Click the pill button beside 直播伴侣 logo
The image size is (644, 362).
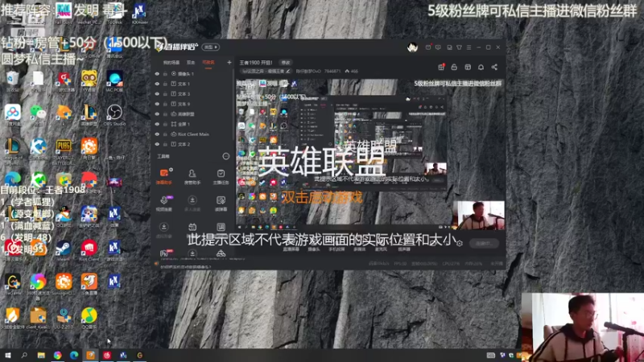[x=210, y=47]
